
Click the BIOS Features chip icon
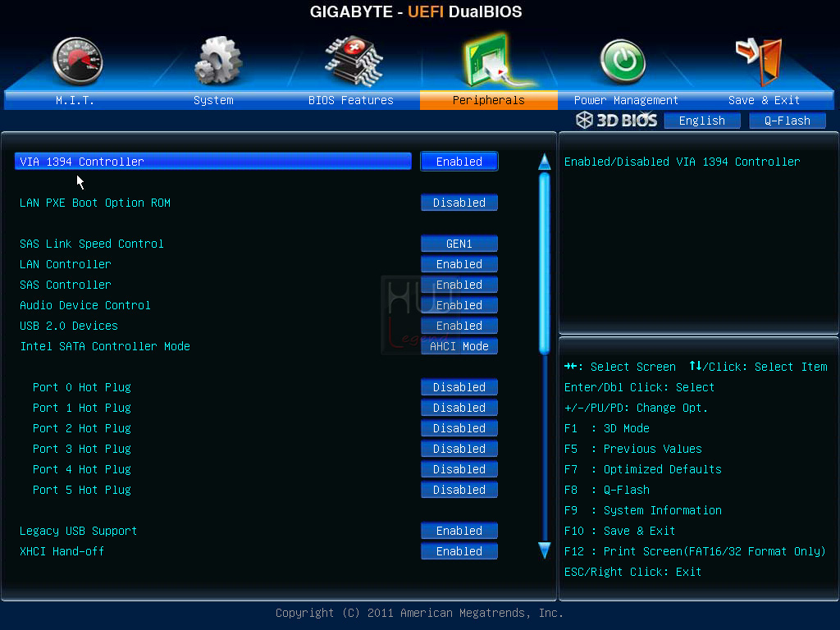pos(354,61)
